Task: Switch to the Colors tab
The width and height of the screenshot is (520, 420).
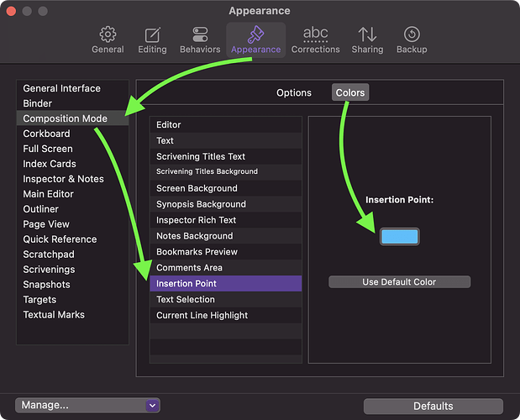Action: coord(350,92)
